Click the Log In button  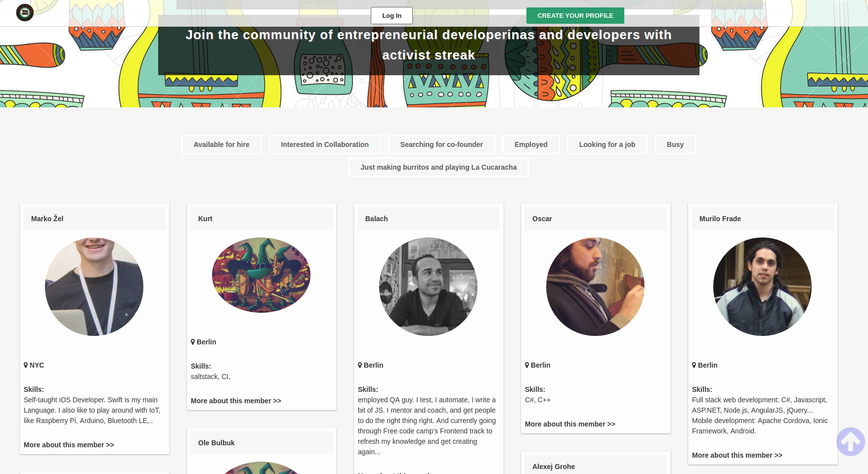(x=391, y=16)
